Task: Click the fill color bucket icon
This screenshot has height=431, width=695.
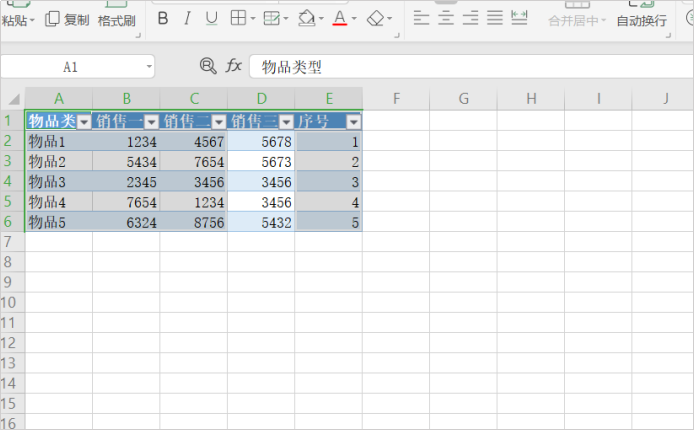Action: (x=306, y=19)
